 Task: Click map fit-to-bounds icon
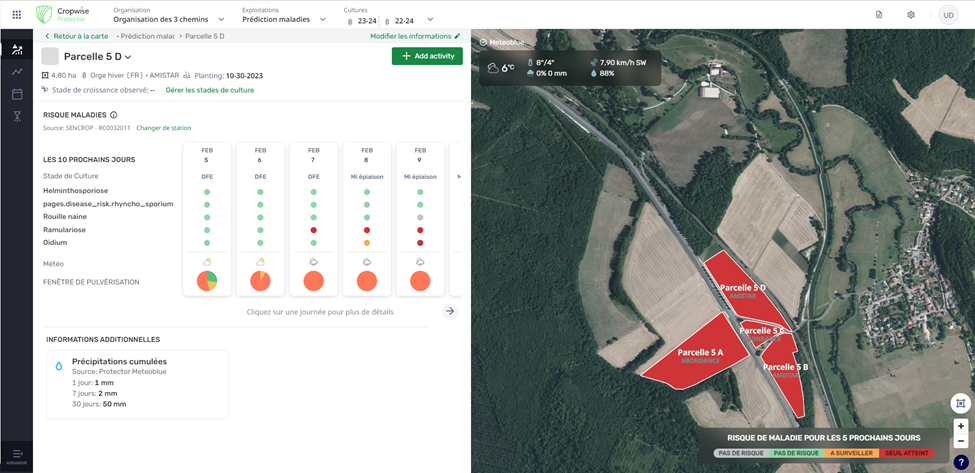coord(960,403)
